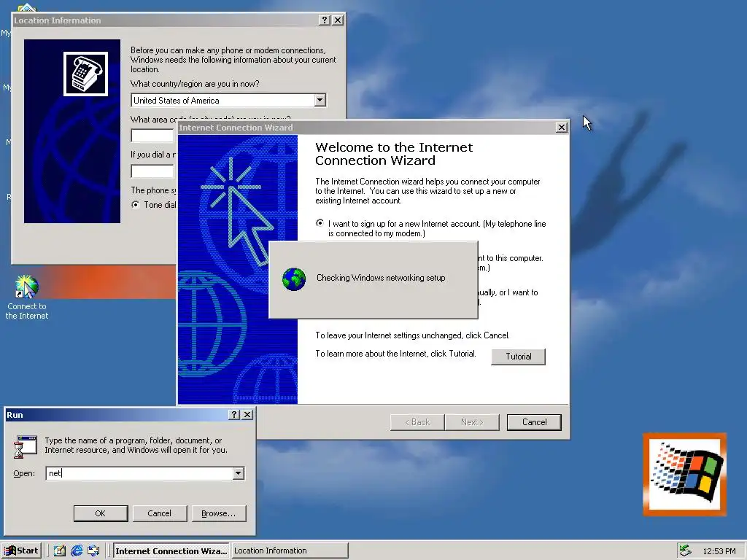
Task: Expand the country/region dropdown arrow
Action: pos(320,101)
